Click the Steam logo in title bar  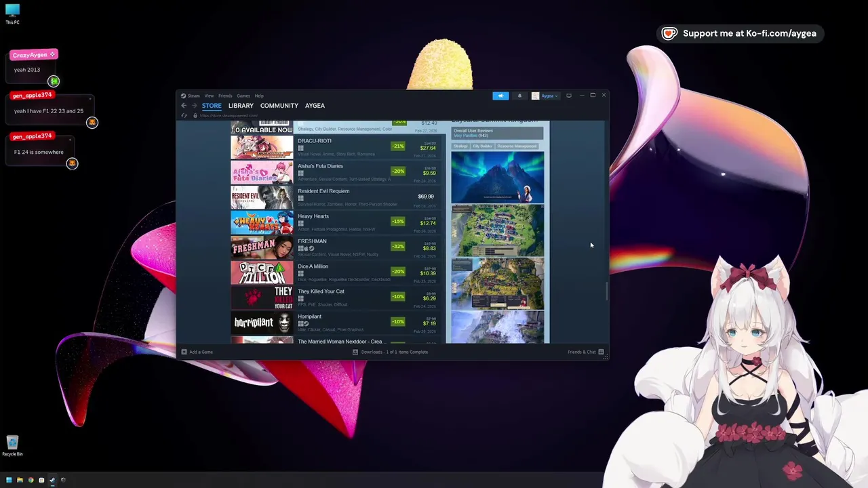coord(183,96)
